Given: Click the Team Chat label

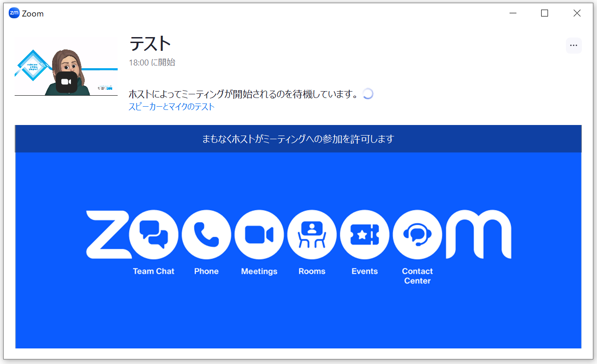Looking at the screenshot, I should coord(153,271).
